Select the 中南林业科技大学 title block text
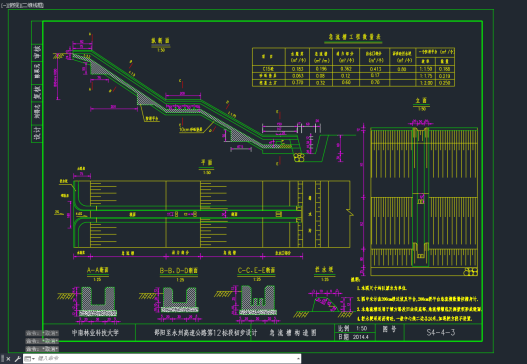This screenshot has width=527, height=364. 95,333
